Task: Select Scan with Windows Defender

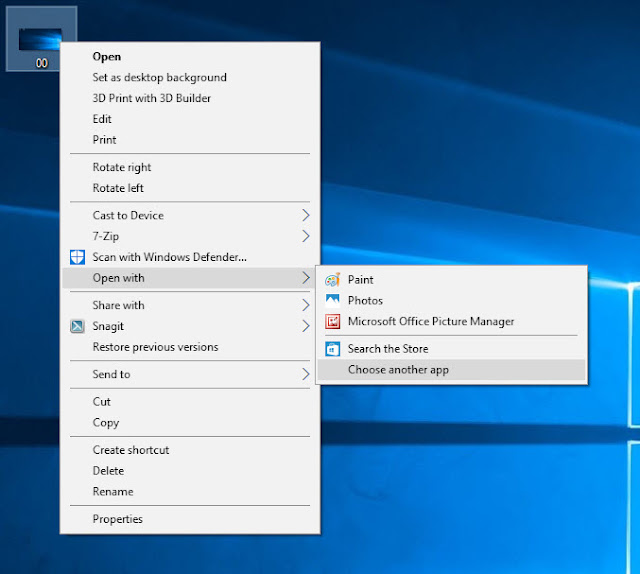Action: point(190,257)
